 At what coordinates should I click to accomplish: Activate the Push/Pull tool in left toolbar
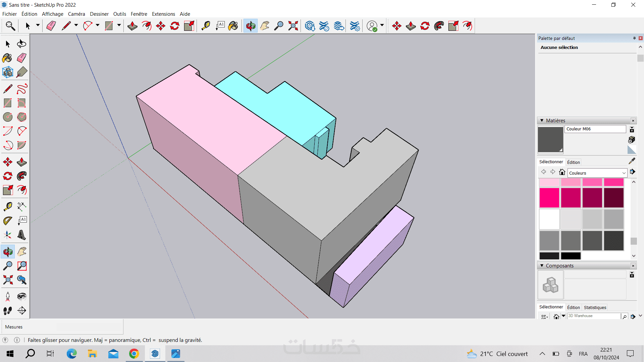click(21, 162)
